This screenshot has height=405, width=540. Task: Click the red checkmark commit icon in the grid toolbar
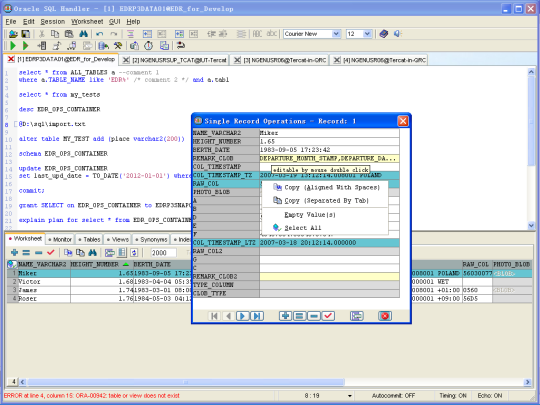pyautogui.click(x=51, y=252)
